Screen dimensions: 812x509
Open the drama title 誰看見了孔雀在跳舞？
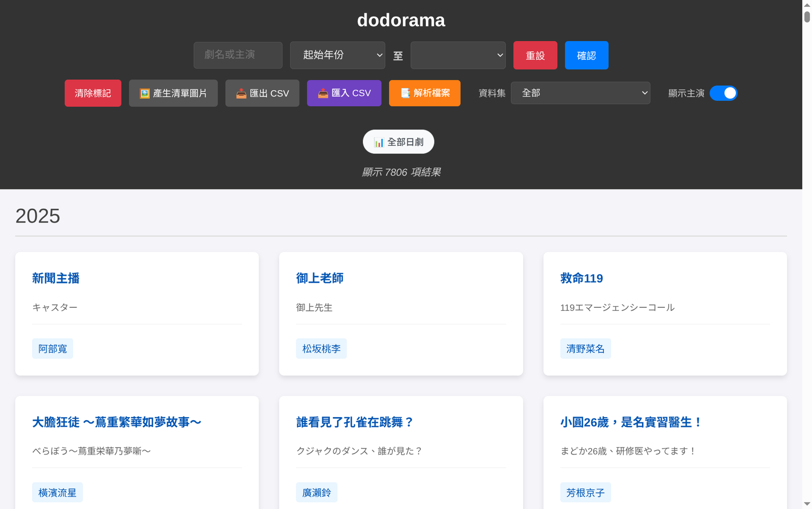click(355, 422)
